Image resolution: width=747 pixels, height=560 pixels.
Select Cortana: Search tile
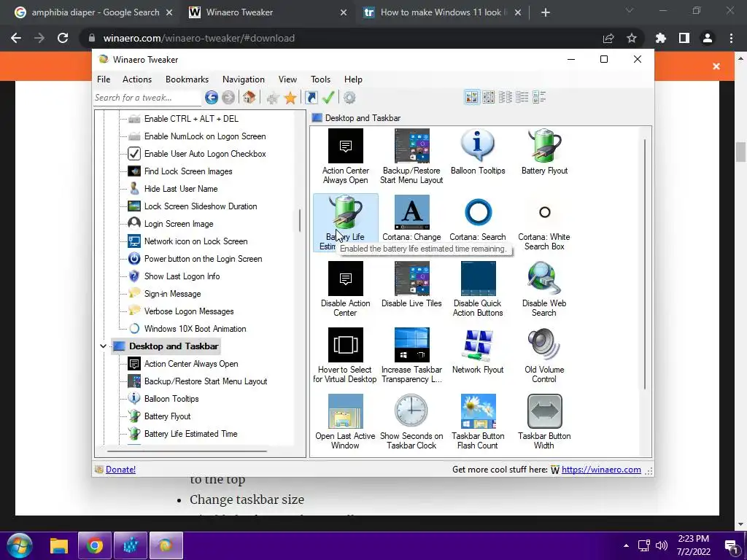tap(478, 218)
